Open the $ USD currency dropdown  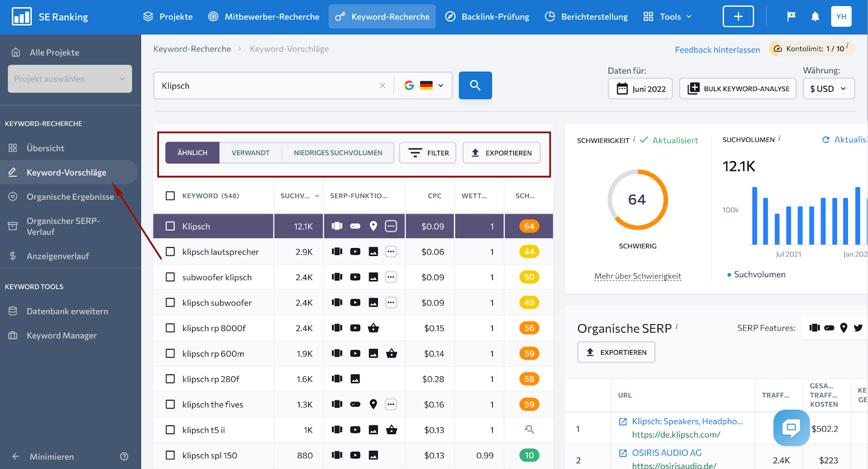(x=828, y=88)
